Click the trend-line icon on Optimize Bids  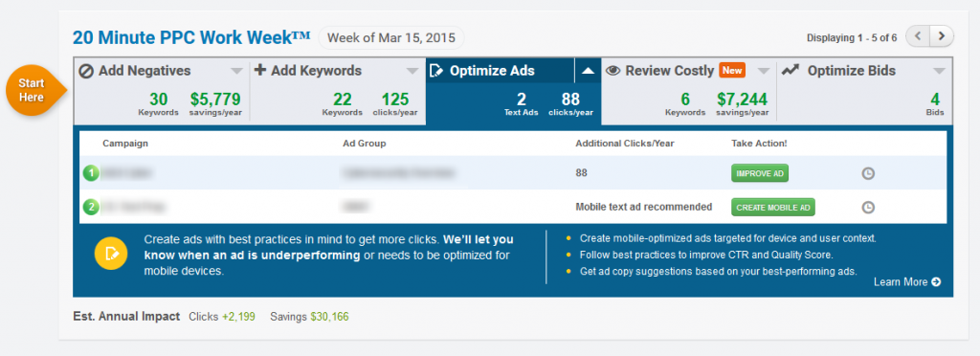[x=791, y=70]
